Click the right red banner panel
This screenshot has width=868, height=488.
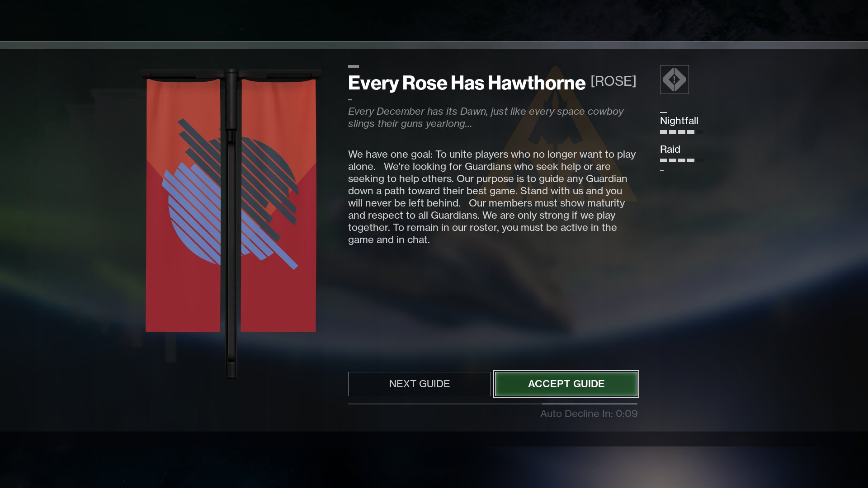[x=278, y=206]
